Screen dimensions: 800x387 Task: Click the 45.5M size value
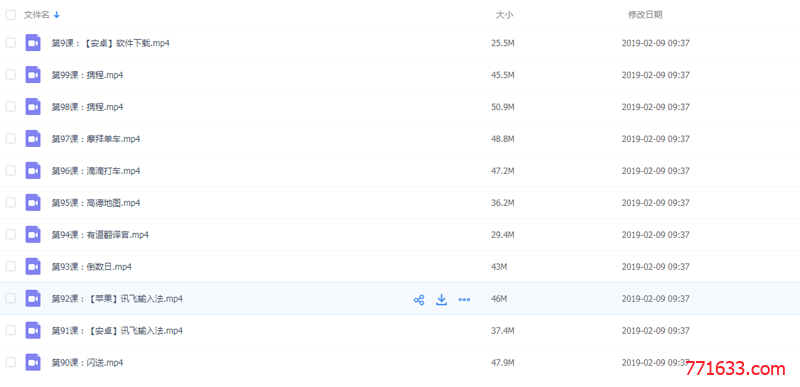pyautogui.click(x=503, y=75)
